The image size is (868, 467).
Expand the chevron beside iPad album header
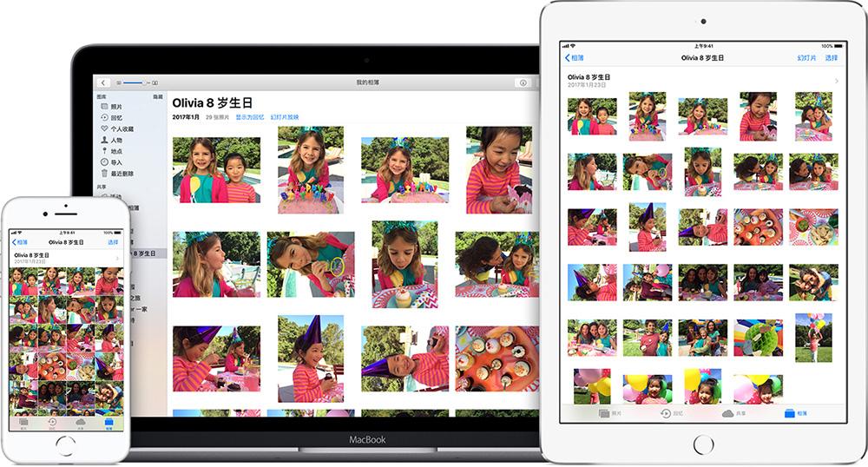coord(837,81)
